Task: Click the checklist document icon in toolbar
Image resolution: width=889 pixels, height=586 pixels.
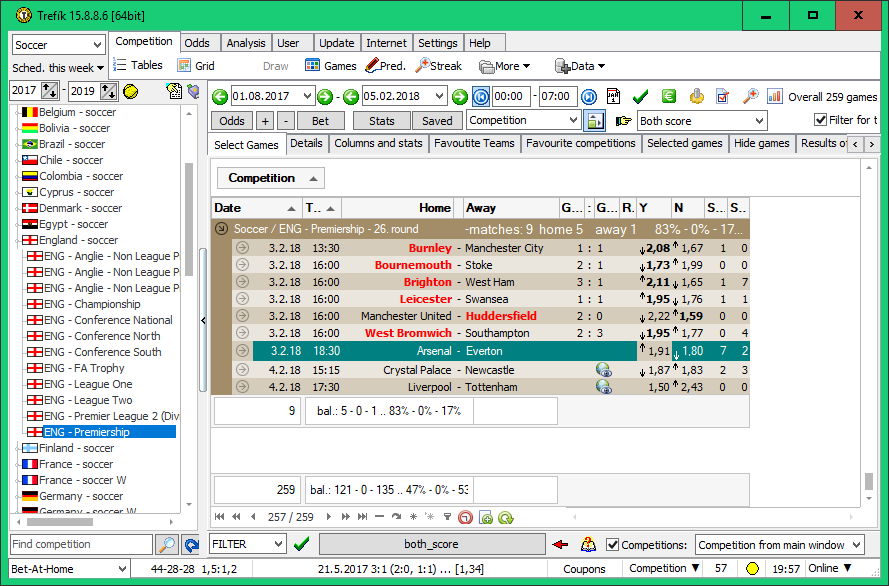Action: (722, 96)
